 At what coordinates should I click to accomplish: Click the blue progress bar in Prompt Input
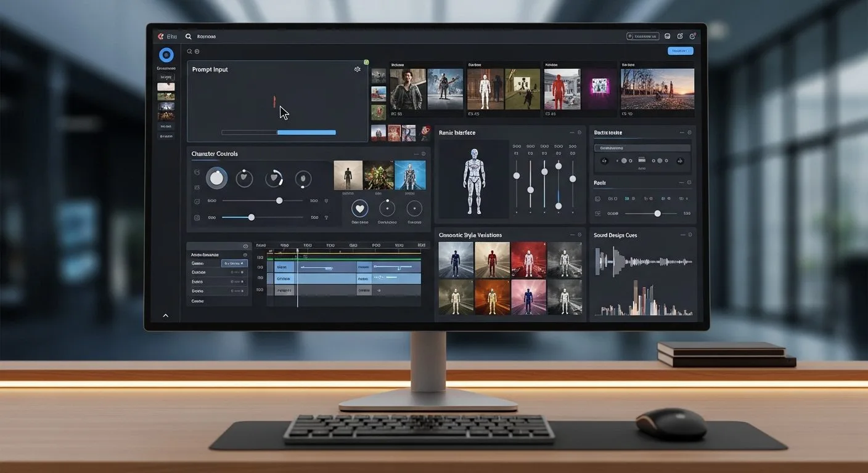tap(306, 132)
